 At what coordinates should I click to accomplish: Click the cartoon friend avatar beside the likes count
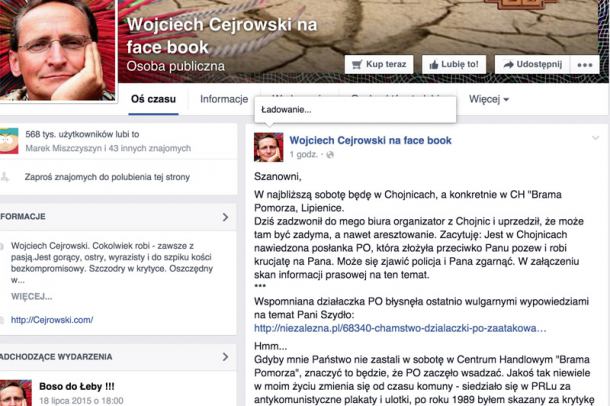[x=9, y=141]
